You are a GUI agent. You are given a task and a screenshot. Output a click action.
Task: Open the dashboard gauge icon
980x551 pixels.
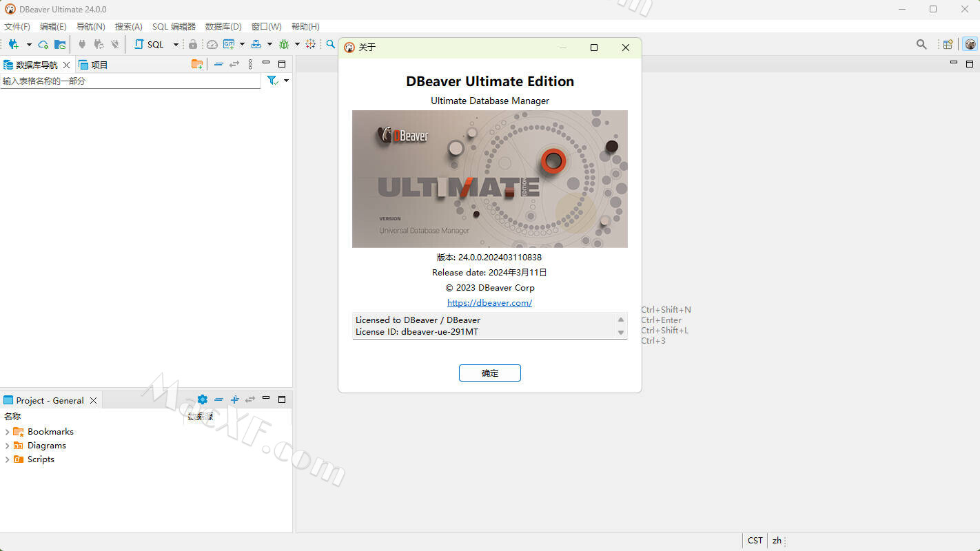click(212, 44)
